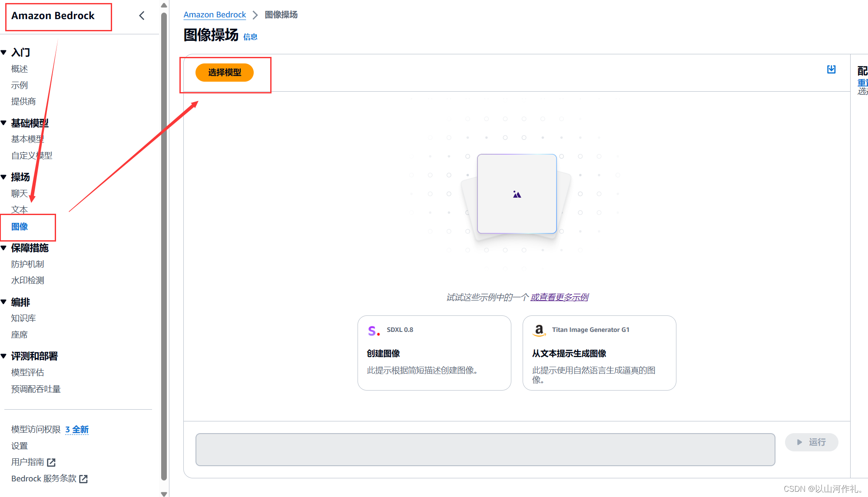Open the 用户指南 external link icon
Viewport: 868px width, 497px height.
tap(51, 462)
